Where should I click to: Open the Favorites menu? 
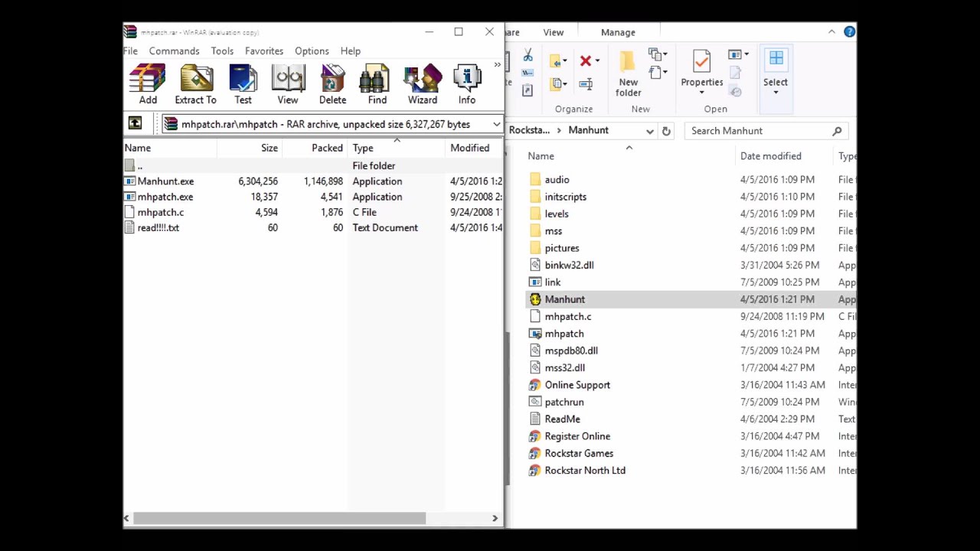point(264,51)
